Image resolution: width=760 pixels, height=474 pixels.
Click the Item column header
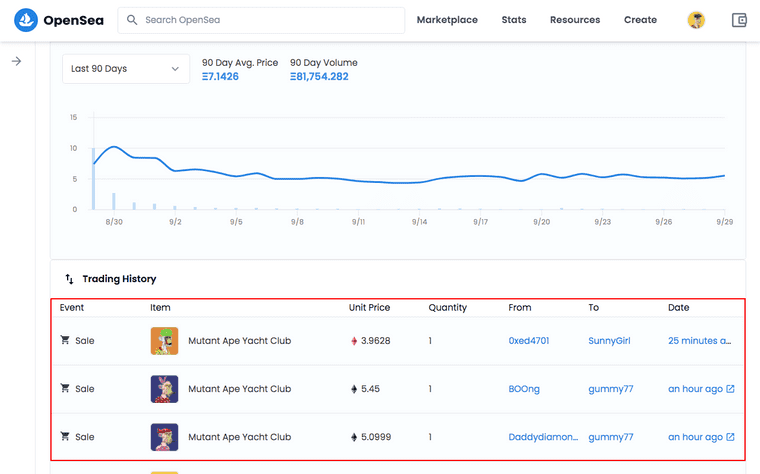click(x=160, y=307)
